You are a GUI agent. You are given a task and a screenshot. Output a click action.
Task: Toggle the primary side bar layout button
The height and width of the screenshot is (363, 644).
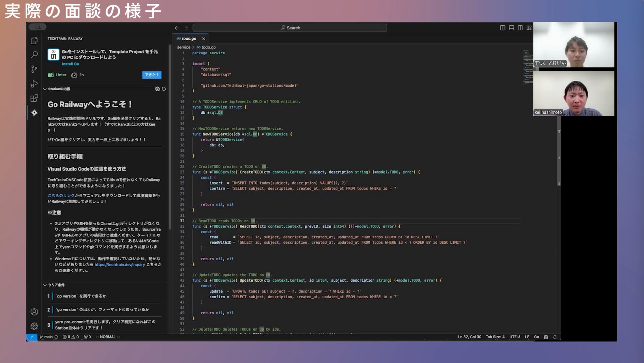pos(502,28)
